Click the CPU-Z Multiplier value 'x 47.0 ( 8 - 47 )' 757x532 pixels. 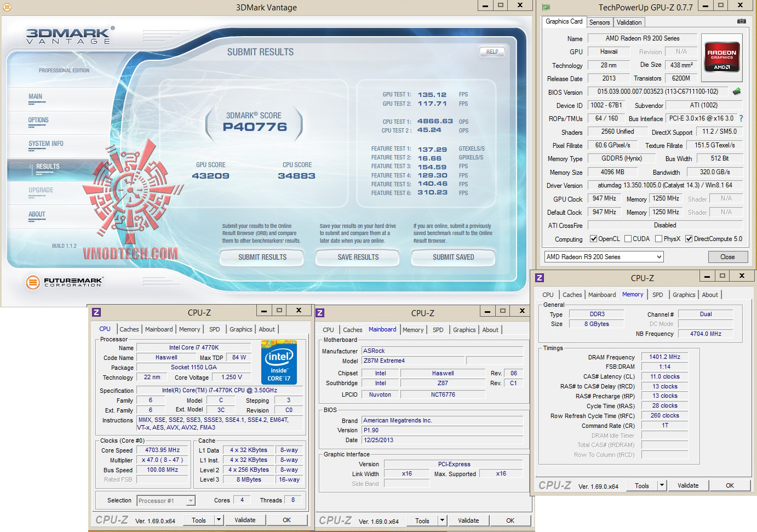163,460
